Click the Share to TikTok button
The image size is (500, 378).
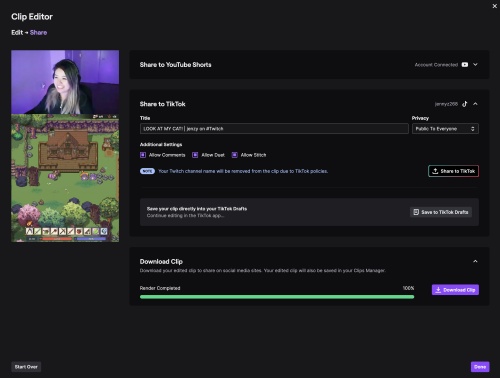point(453,171)
